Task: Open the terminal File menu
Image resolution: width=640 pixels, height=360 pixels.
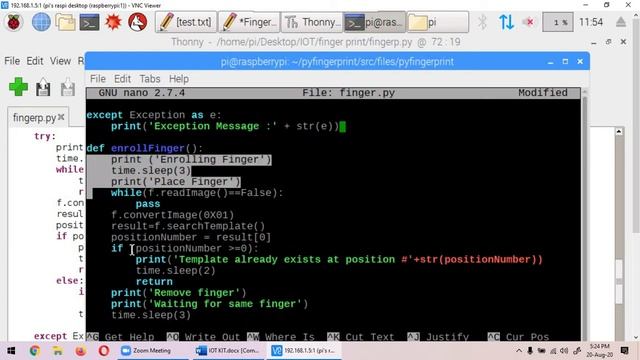Action: pos(98,79)
